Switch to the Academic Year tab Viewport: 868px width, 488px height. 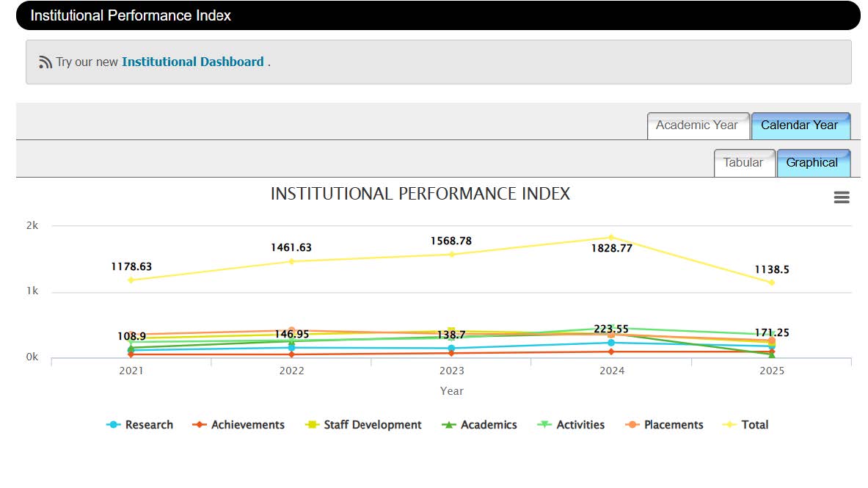697,125
